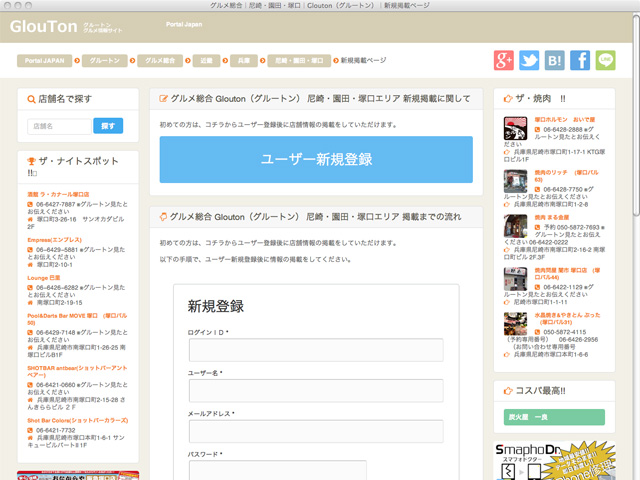Image resolution: width=640 pixels, height=480 pixels.
Task: Click the blue 探す search button
Action: 108,126
